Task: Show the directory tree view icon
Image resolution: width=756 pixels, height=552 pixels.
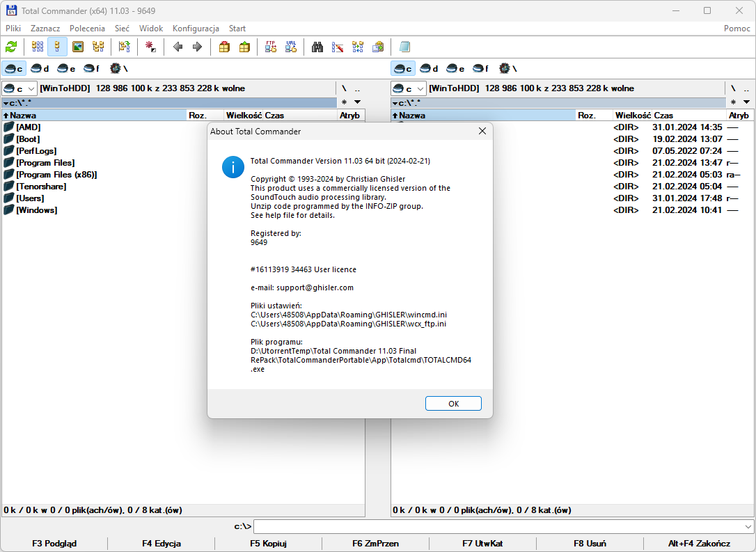Action: coord(98,47)
